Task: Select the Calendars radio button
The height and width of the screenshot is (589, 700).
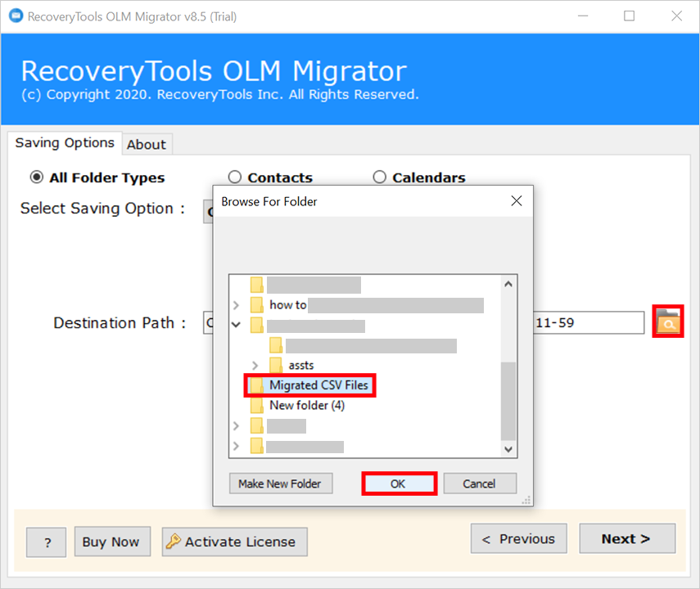Action: 379,178
